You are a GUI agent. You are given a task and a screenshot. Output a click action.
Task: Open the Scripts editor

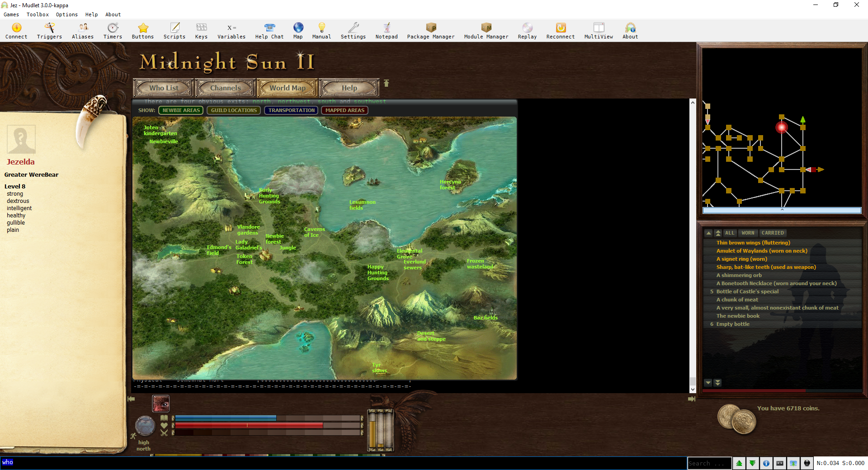pyautogui.click(x=175, y=31)
